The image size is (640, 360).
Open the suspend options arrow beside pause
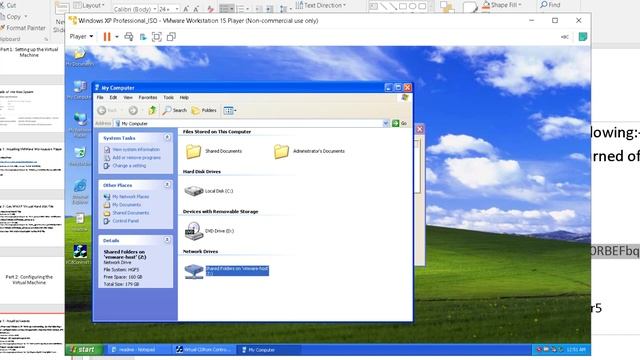coord(117,37)
